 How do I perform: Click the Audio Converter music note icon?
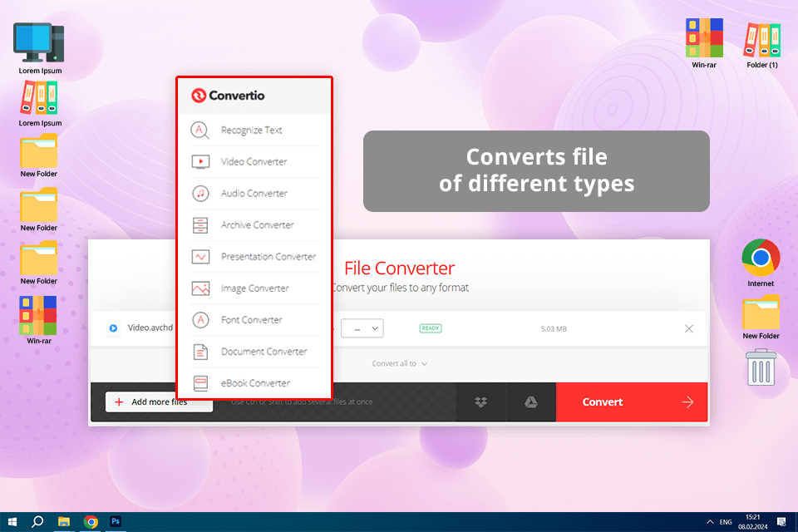click(x=200, y=194)
